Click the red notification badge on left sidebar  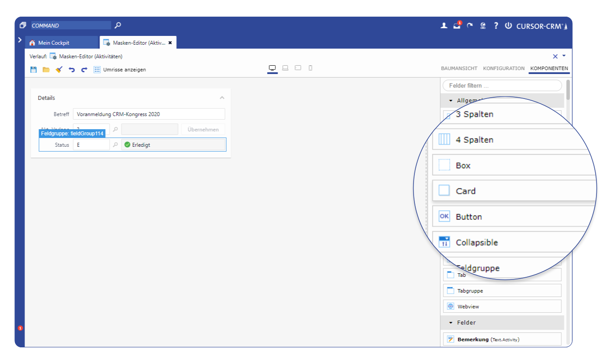pos(20,328)
